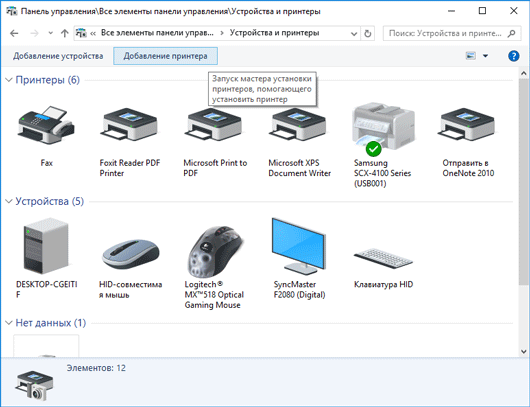Click the view mode icon in toolbar
The image size is (530, 407).
tap(471, 56)
